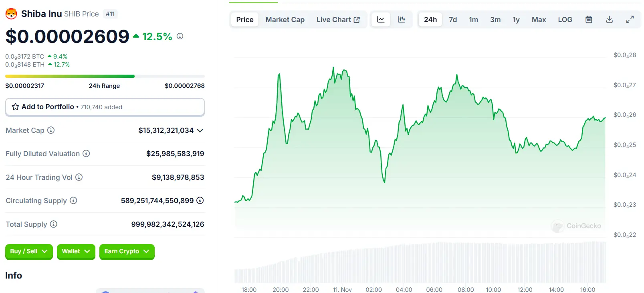
Task: Click the 24h low $0.00002317
Action: click(24, 86)
